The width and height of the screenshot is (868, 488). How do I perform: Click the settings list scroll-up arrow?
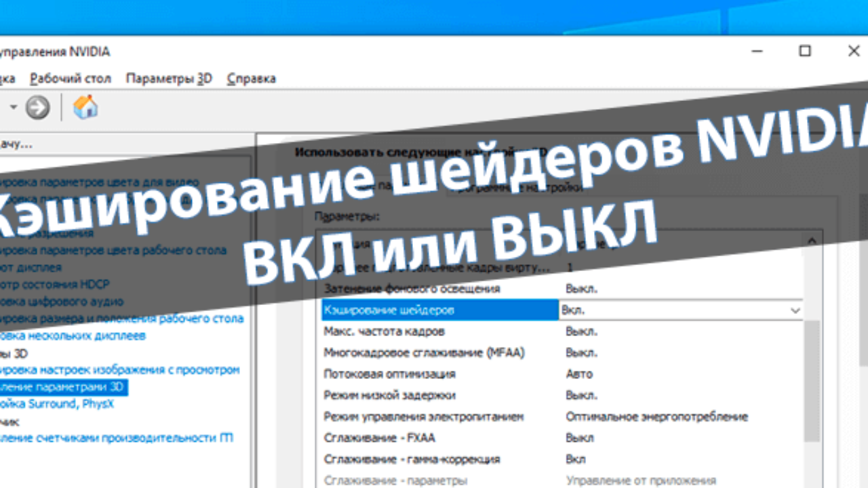tap(812, 241)
